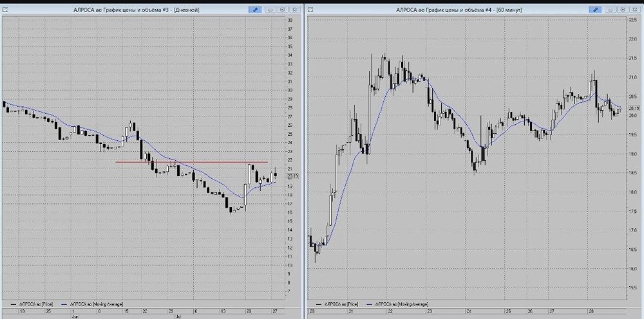Close the 60-minute chart window
644x319 pixels.
pos(635,10)
